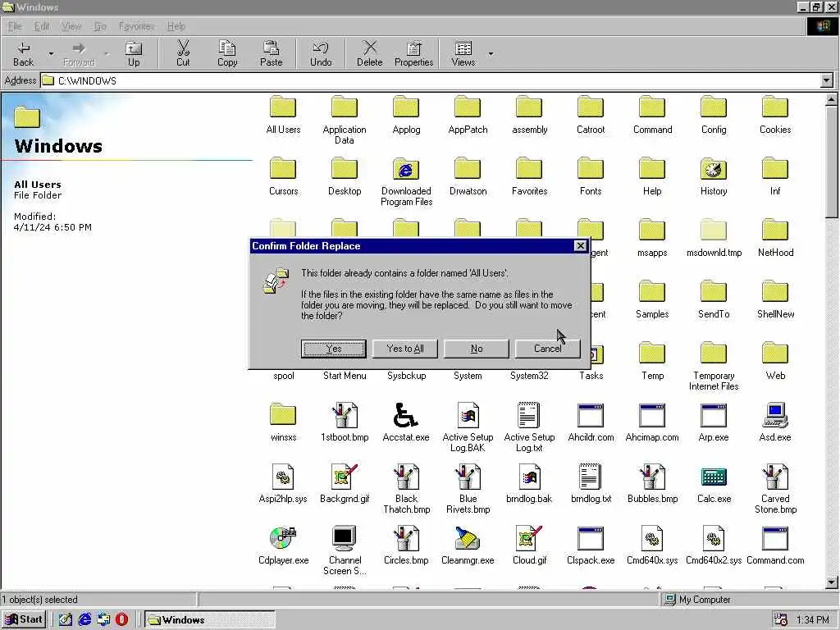Select the Aspi2hlp.sys file
The image size is (840, 630).
click(x=283, y=484)
